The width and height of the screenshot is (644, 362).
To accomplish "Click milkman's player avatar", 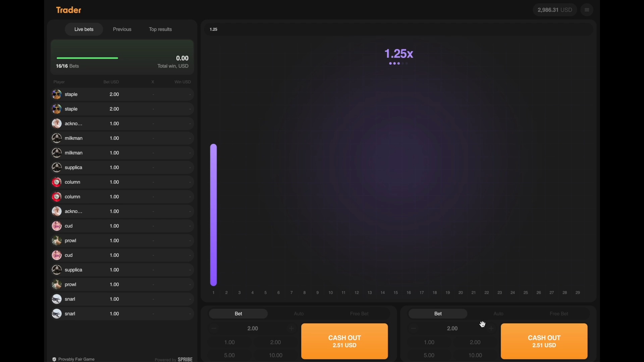I will tap(56, 138).
